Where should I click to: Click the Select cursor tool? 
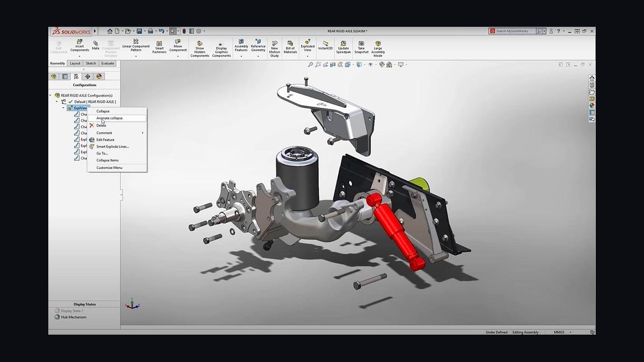click(x=173, y=31)
